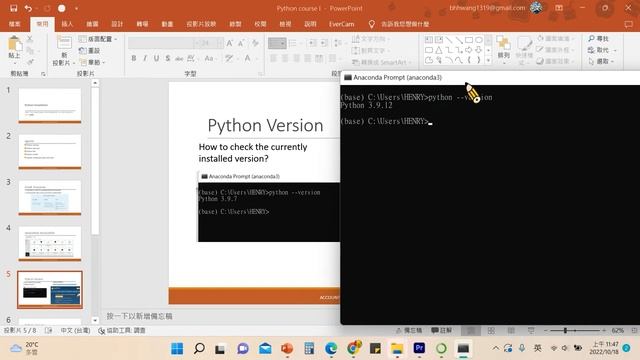Click the decrease font size icon
Image resolution: width=640 pixels, height=360 pixels.
point(241,43)
